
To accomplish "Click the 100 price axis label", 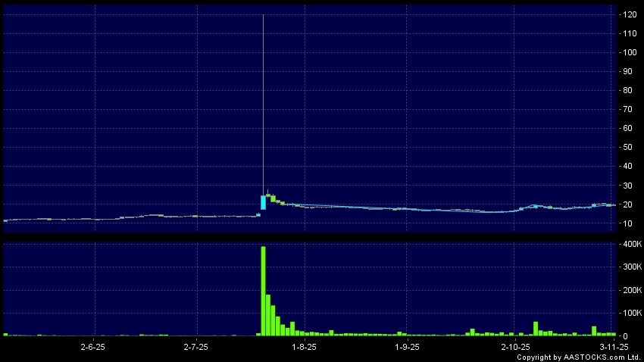I will click(x=629, y=52).
